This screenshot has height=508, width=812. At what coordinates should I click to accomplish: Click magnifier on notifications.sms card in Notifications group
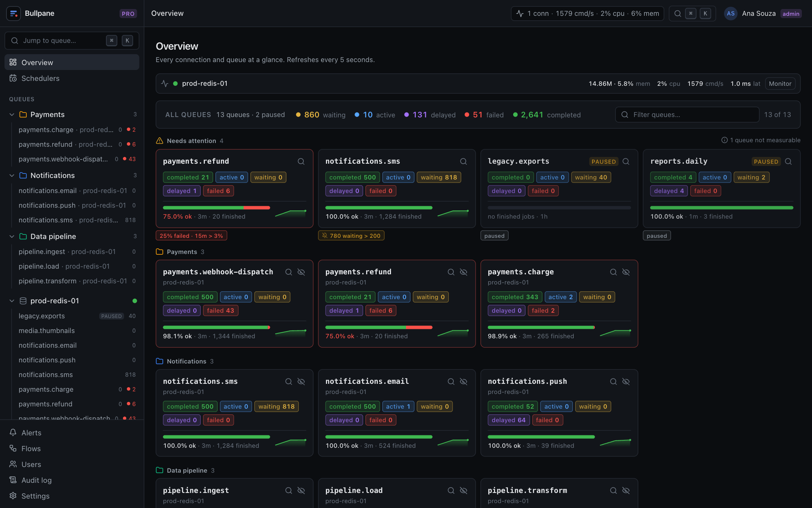pos(289,382)
